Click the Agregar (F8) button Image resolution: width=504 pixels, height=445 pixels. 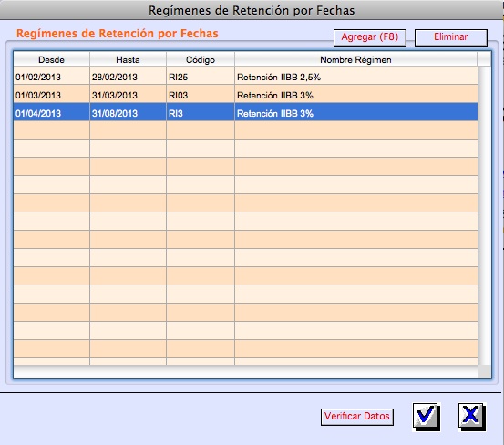tap(370, 37)
